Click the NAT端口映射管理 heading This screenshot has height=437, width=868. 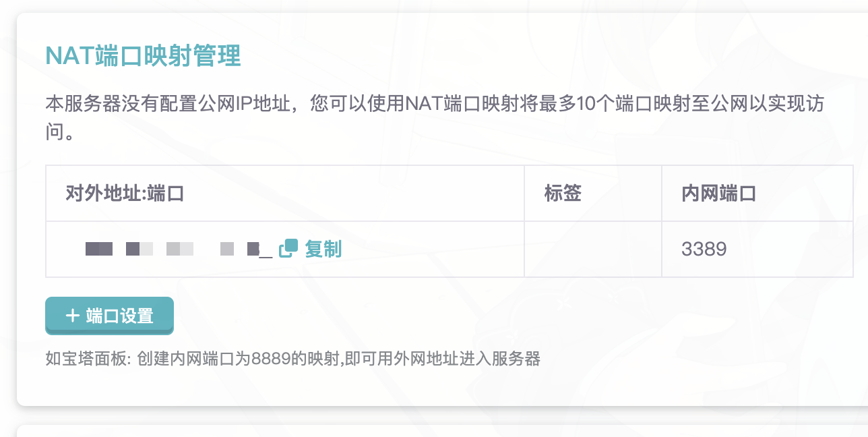[x=143, y=56]
